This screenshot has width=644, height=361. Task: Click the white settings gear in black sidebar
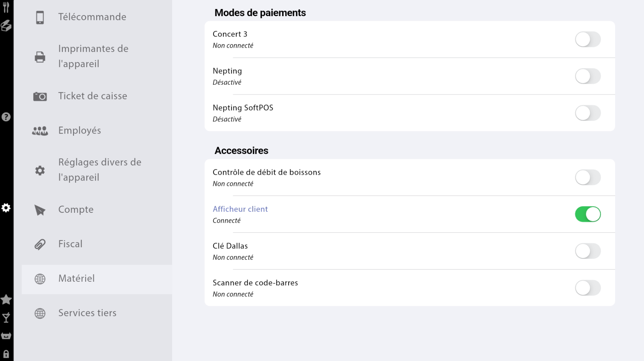click(6, 208)
